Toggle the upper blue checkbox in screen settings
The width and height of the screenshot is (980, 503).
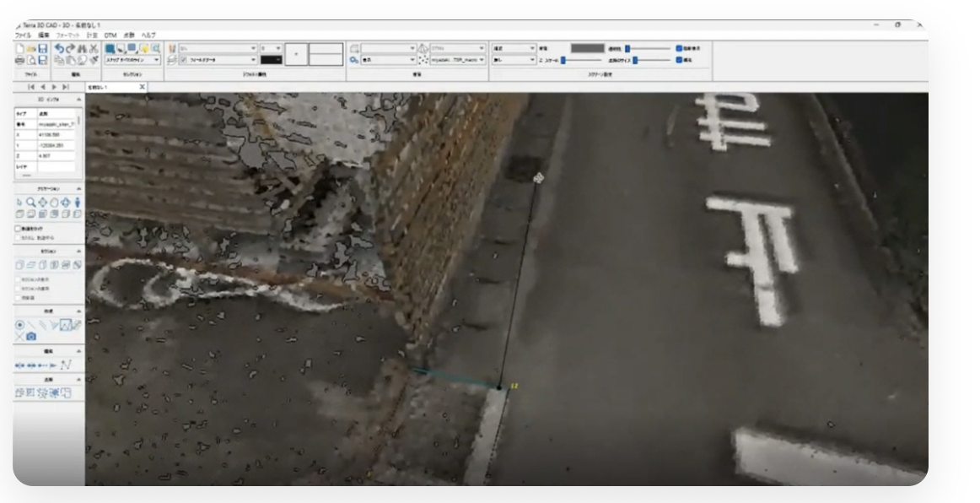pyautogui.click(x=680, y=48)
